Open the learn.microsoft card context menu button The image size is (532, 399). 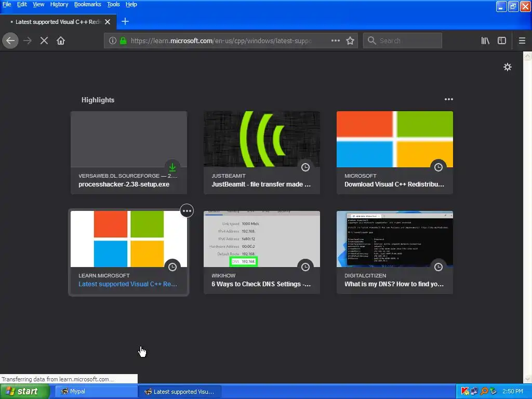coord(187,211)
